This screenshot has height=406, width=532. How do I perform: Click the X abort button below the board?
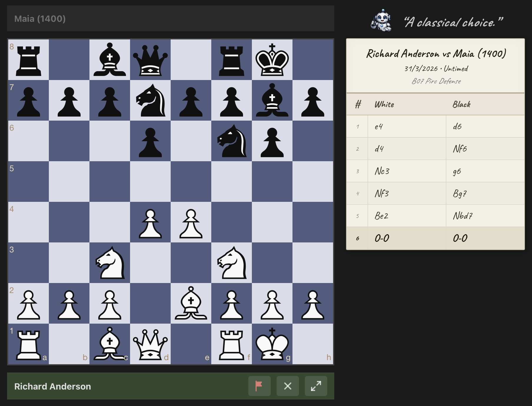click(x=287, y=386)
